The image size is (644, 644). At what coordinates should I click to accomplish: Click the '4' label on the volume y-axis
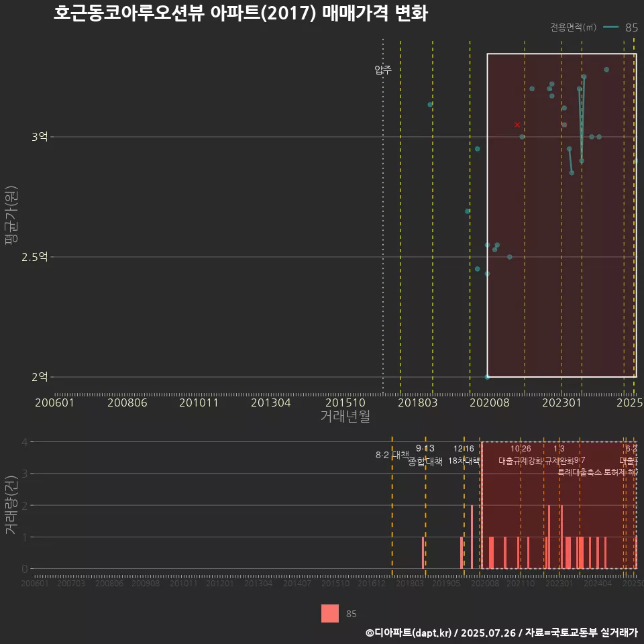pyautogui.click(x=25, y=442)
